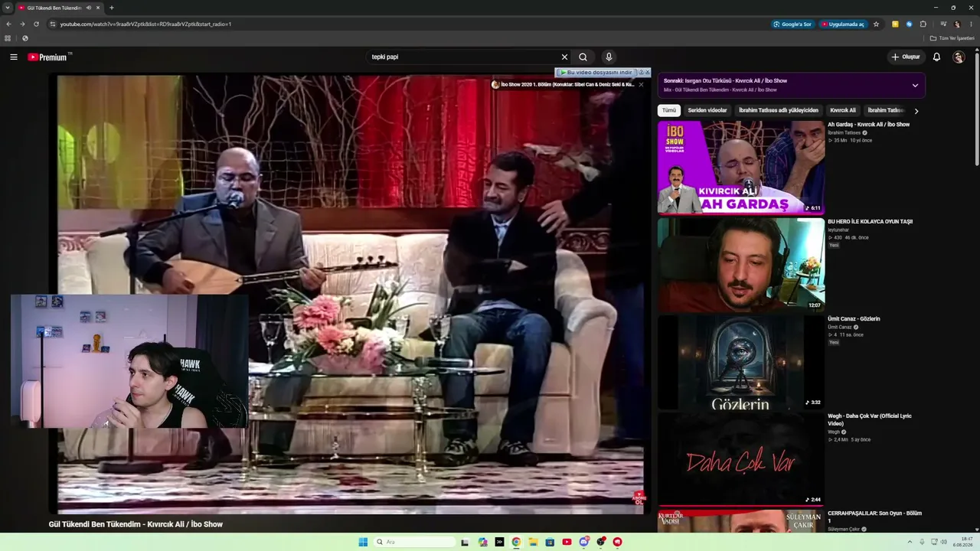Viewport: 980px width, 551px height.
Task: Click the Wegh channel name
Action: click(x=835, y=432)
